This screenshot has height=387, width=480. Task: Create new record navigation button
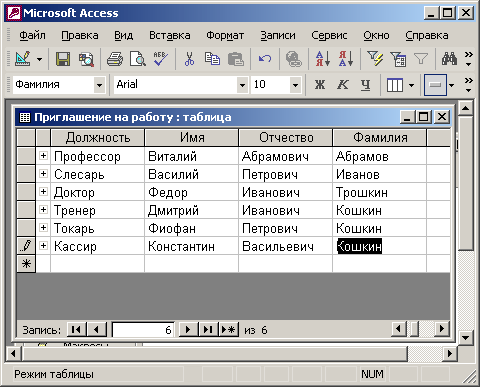point(228,330)
